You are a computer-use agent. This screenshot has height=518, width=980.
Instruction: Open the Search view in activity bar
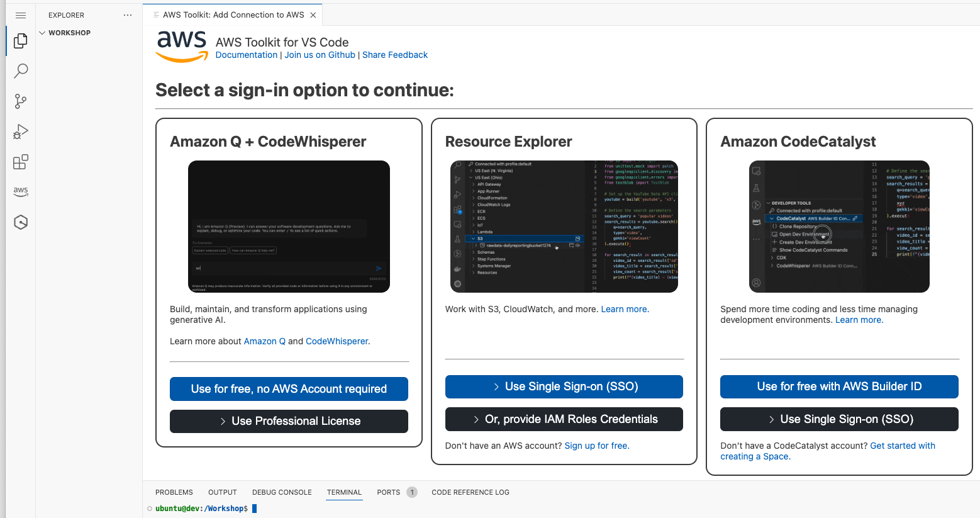(21, 70)
